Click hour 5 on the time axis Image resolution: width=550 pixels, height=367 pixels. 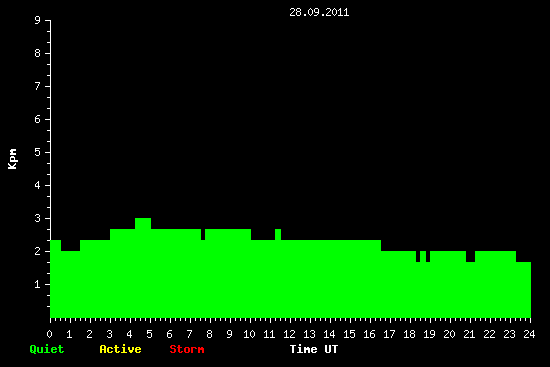pyautogui.click(x=149, y=334)
